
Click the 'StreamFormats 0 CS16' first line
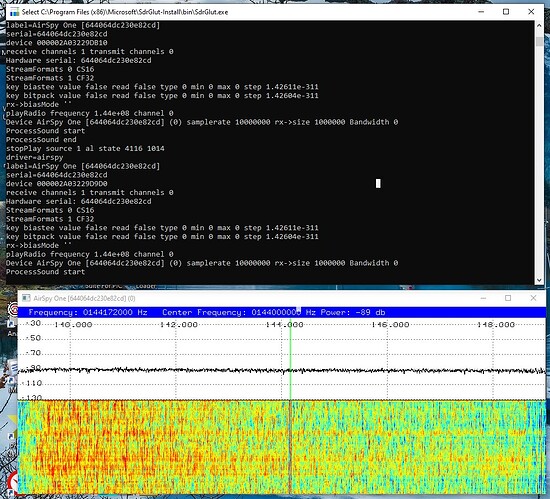click(50, 69)
